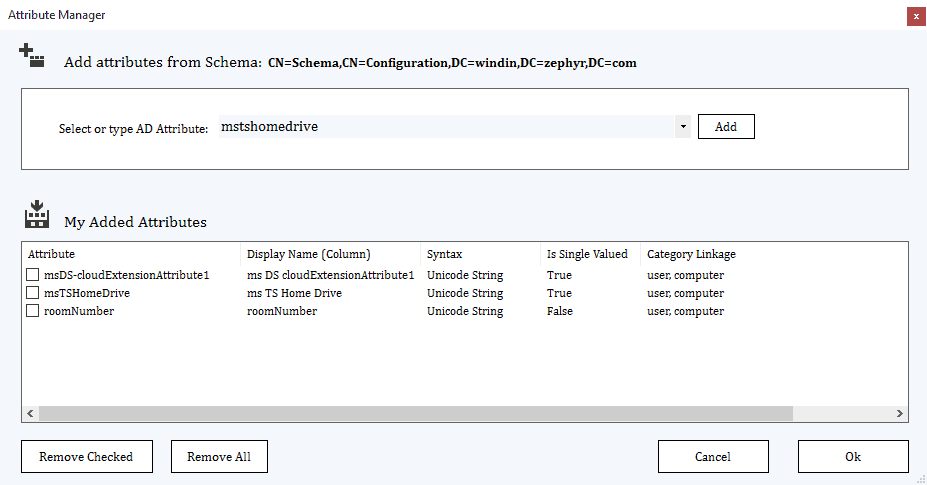The image size is (927, 485).
Task: Click the Remove Checked button
Action: 87,457
